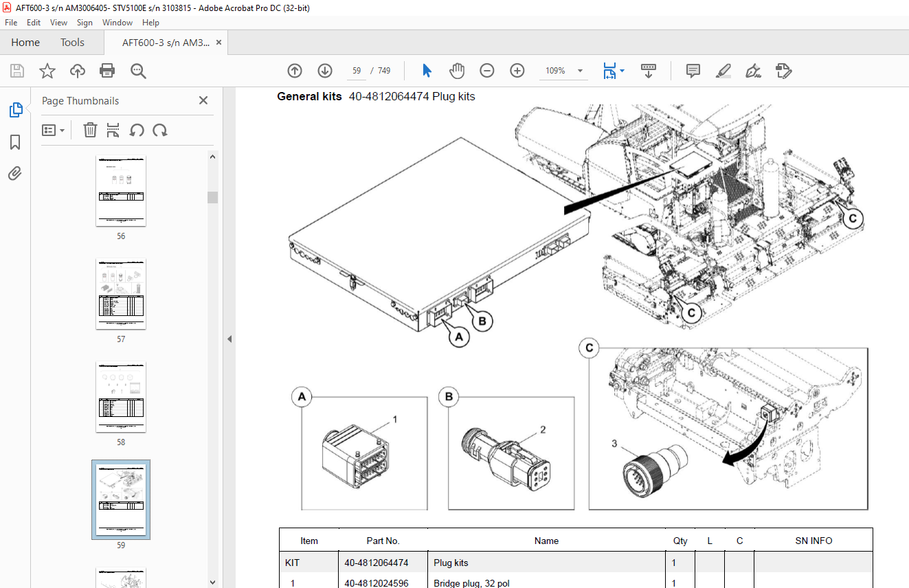The image size is (909, 588).
Task: Rotate pages clockwise icon
Action: coord(160,130)
